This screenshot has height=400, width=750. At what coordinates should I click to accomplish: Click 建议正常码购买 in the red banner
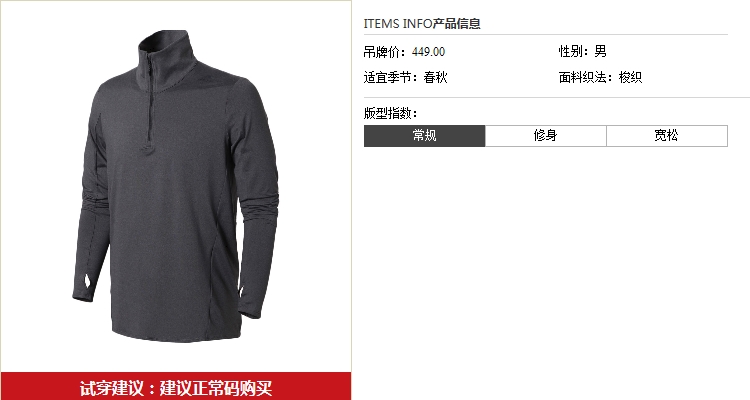coord(216,388)
